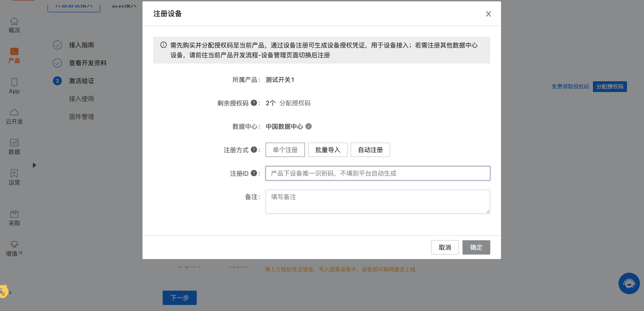644x311 pixels.
Task: Click the info icon beside 中国数据中心
Action: 309,126
